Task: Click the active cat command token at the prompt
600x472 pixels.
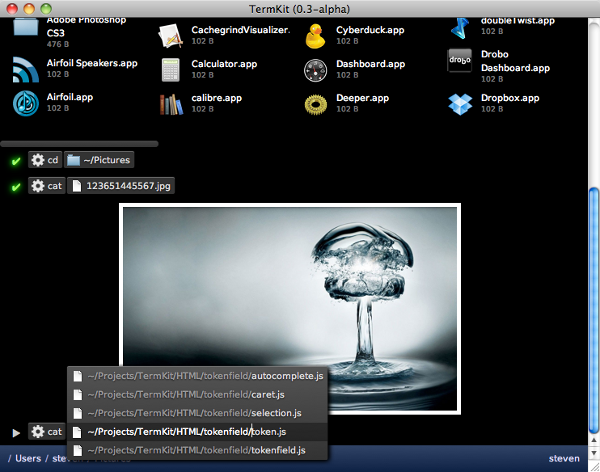Action: [x=47, y=432]
